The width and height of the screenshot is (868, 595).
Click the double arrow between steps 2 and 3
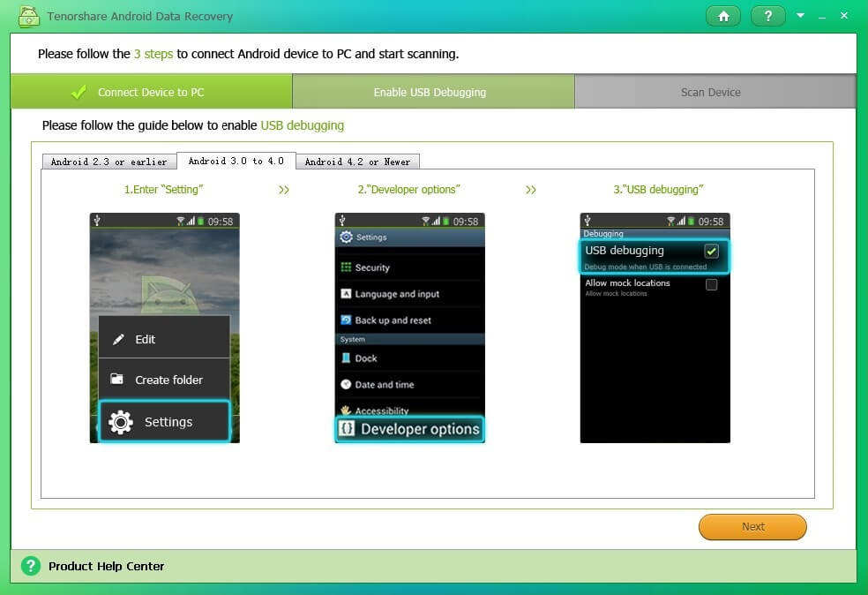click(531, 190)
